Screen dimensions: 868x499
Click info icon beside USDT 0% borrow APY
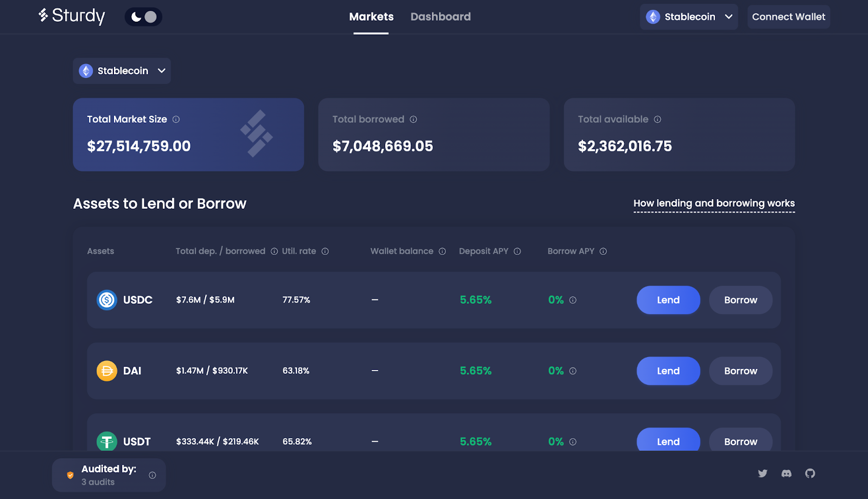point(573,442)
